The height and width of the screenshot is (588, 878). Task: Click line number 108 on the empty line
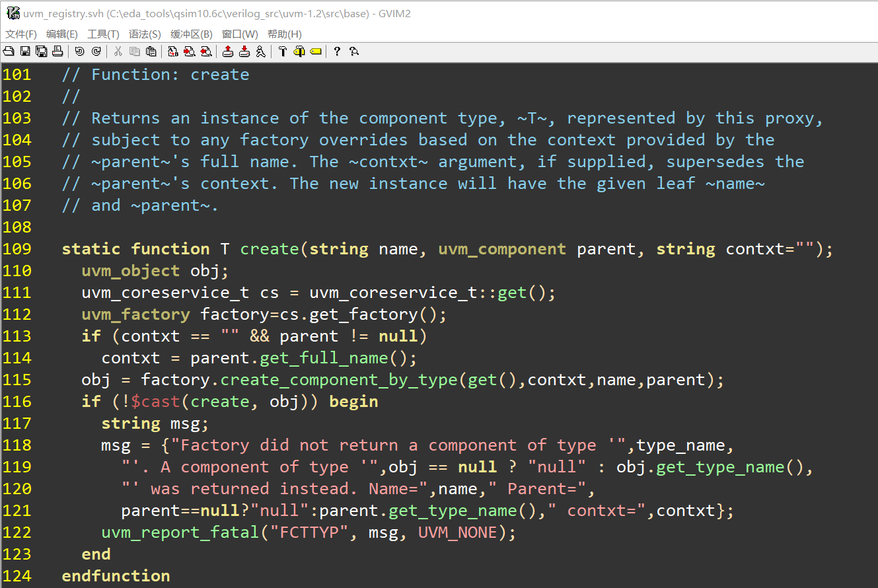tap(17, 227)
